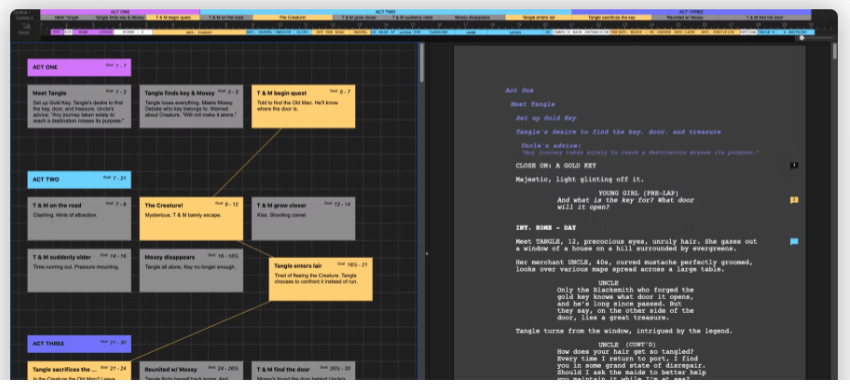Click the 'YOUNG GIRL (PRE-LAP)' character cue
Screen dimensions: 850x389
point(639,193)
